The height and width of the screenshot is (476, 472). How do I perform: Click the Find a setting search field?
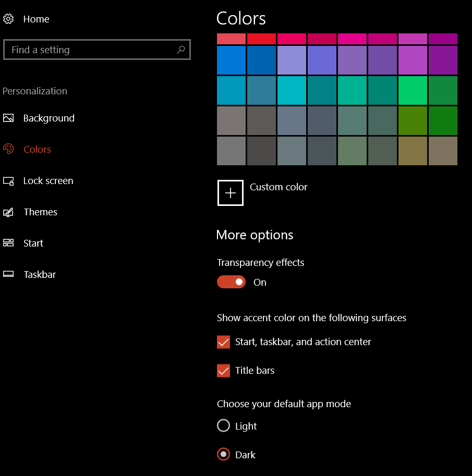point(97,49)
